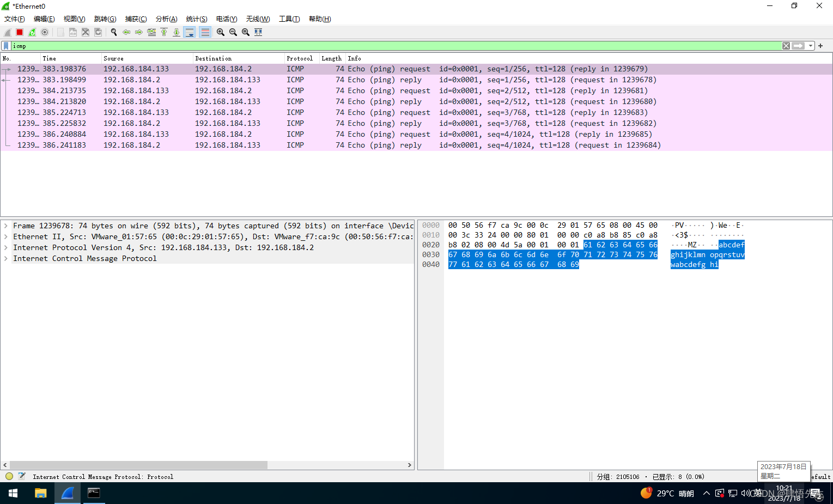Image resolution: width=833 pixels, height=504 pixels.
Task: Zoom in on packet text
Action: pos(221,32)
